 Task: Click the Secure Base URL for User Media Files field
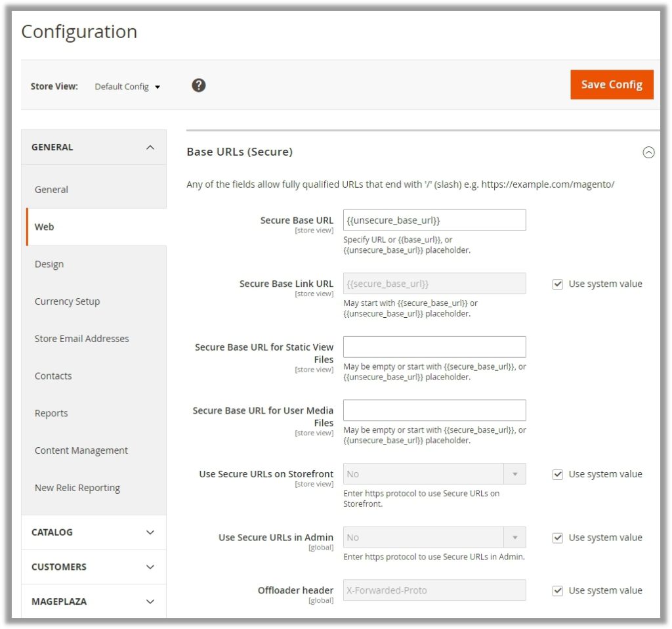[434, 410]
